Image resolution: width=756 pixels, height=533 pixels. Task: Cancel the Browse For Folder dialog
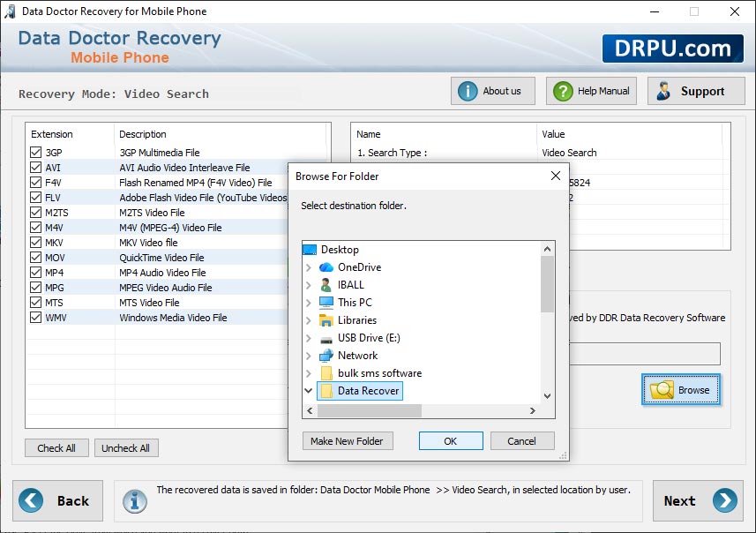tap(521, 441)
